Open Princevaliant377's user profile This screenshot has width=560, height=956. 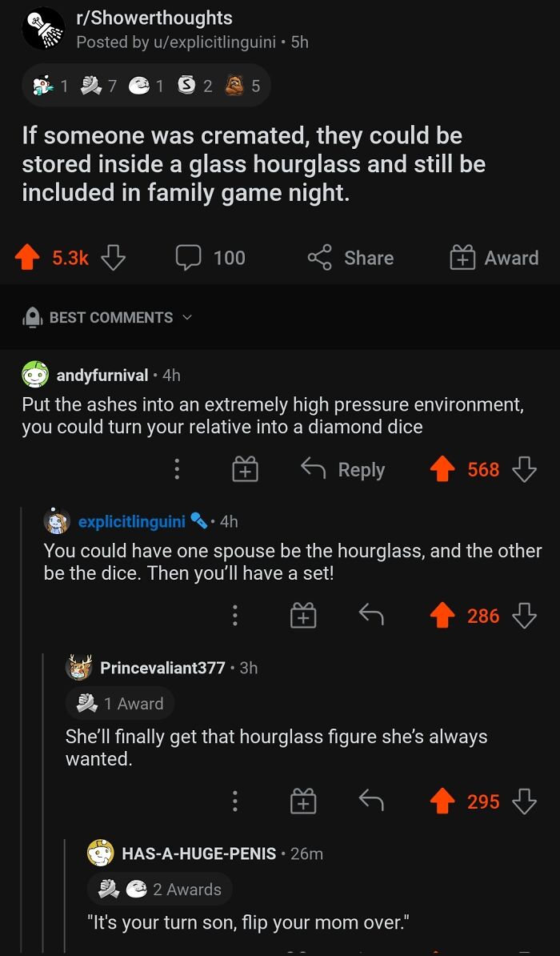click(162, 667)
